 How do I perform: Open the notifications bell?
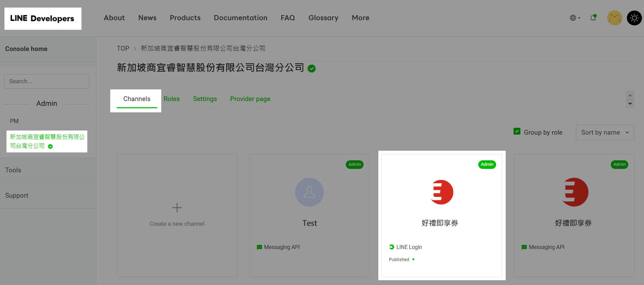(593, 18)
